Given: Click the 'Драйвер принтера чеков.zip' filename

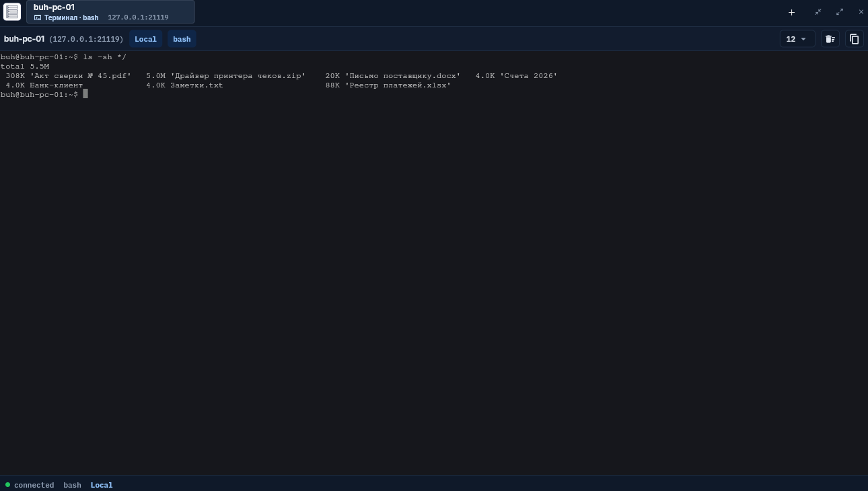Looking at the screenshot, I should [x=238, y=76].
